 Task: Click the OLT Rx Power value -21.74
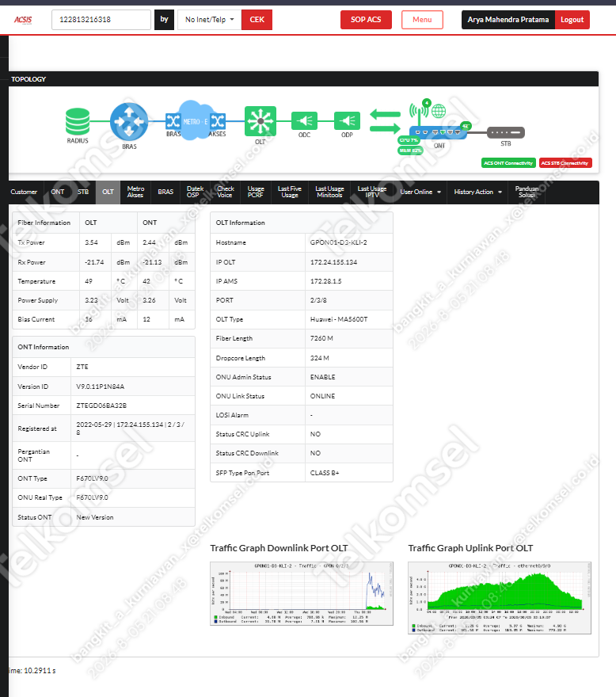pos(94,263)
